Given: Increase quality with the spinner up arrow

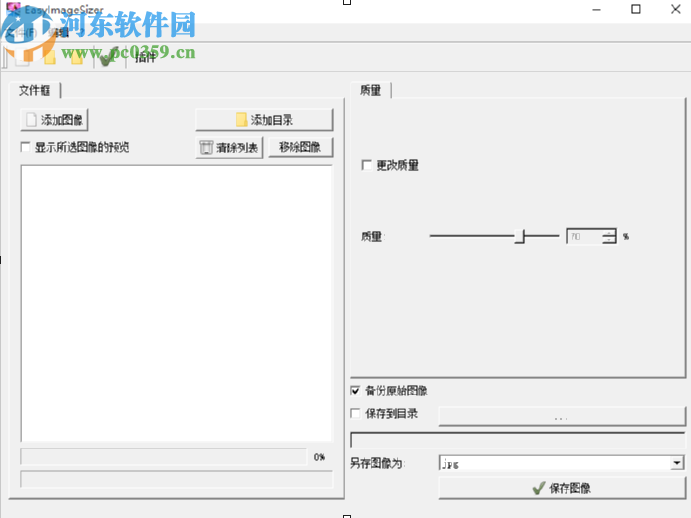Looking at the screenshot, I should click(x=609, y=233).
